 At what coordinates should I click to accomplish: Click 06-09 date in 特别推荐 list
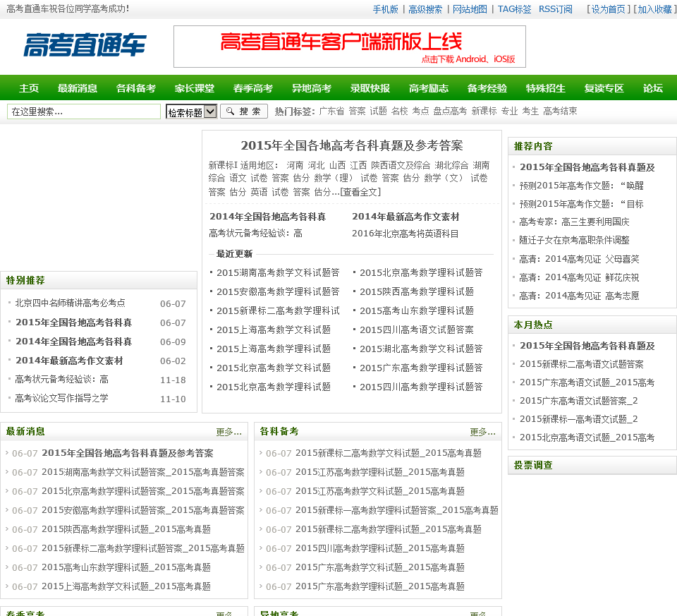pos(173,342)
